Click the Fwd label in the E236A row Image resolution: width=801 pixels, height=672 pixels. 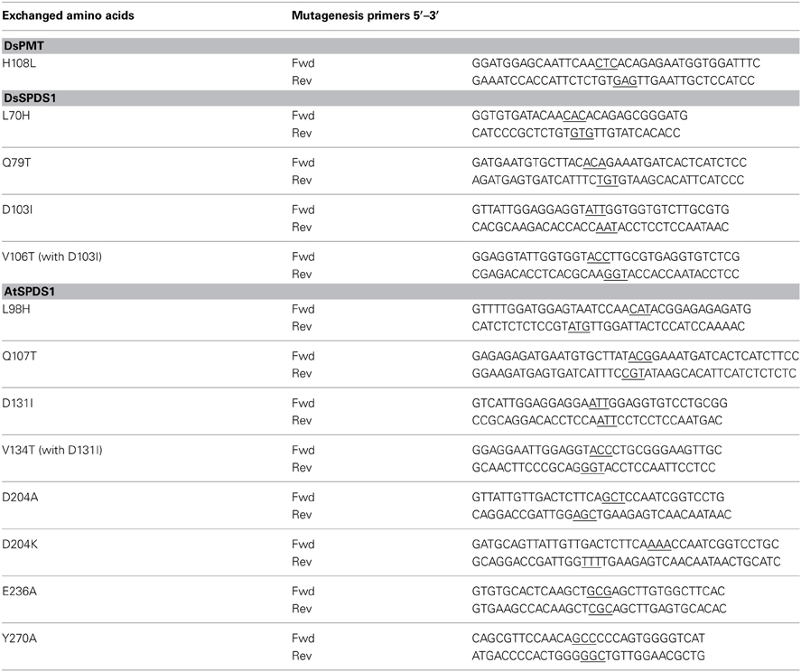303,592
